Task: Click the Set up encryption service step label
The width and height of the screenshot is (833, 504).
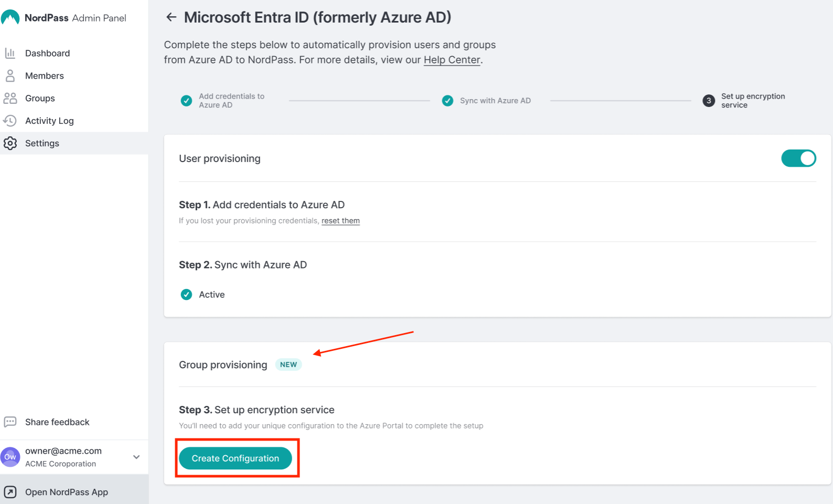Action: (x=753, y=101)
